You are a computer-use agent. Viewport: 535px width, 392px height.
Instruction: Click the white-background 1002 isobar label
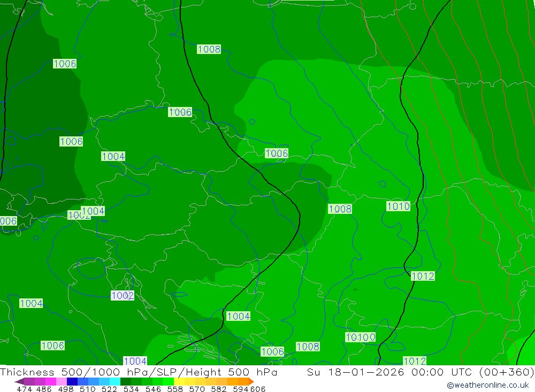(123, 295)
